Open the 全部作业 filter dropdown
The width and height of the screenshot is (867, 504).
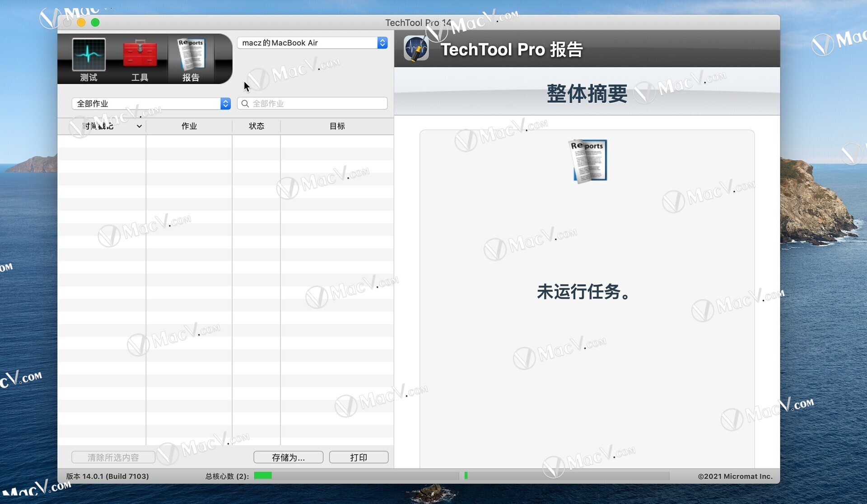pos(151,104)
